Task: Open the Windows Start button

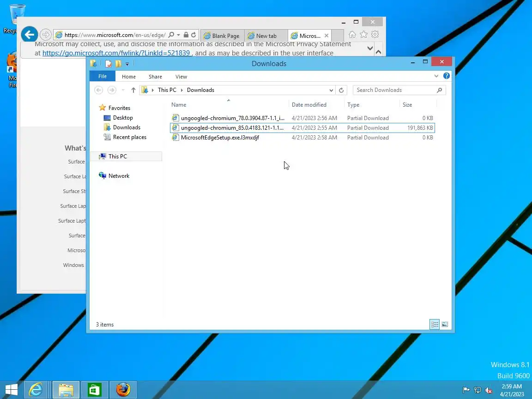Action: 11,390
